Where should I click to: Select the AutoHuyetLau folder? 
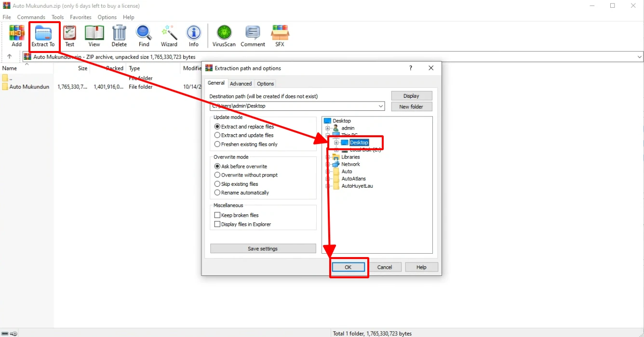[357, 186]
